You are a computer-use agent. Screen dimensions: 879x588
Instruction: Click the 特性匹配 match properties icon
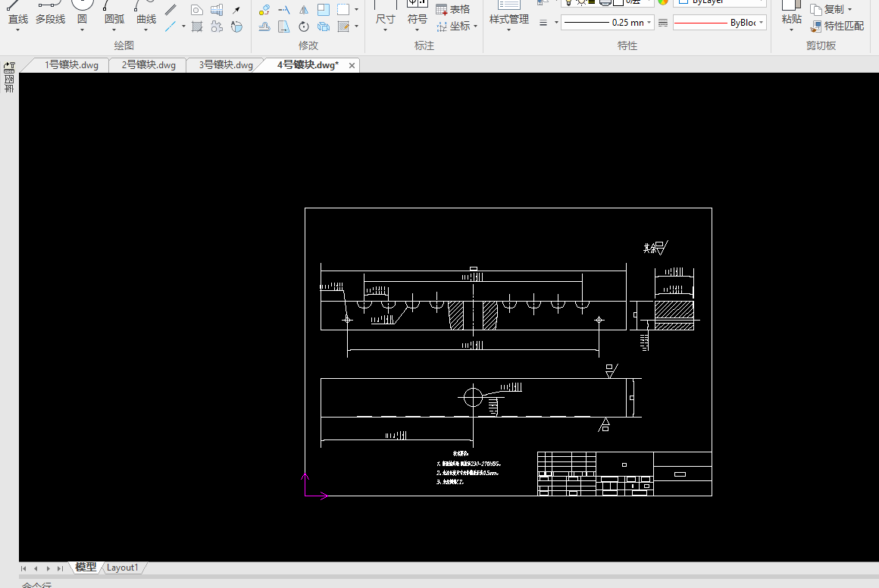tap(815, 27)
